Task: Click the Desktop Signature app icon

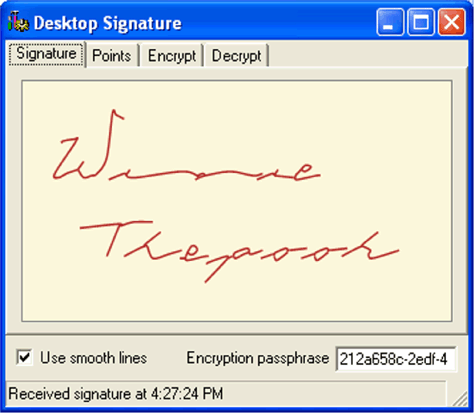Action: point(18,22)
